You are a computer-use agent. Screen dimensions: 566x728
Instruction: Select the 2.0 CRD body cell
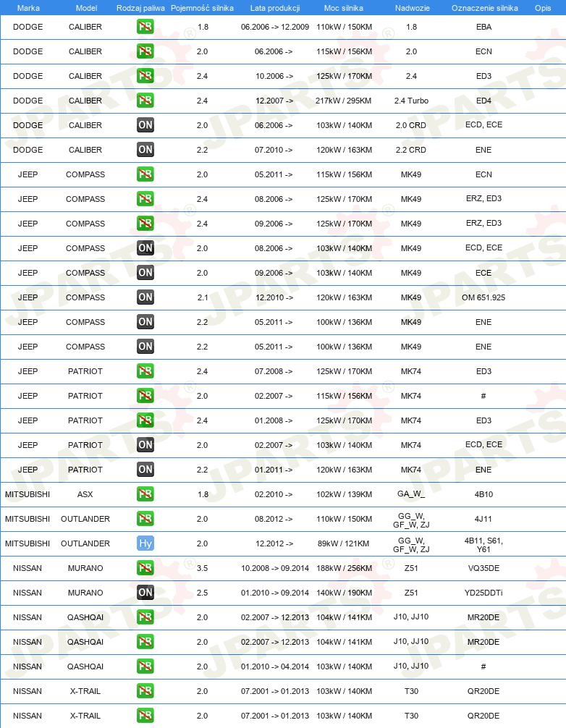click(411, 125)
